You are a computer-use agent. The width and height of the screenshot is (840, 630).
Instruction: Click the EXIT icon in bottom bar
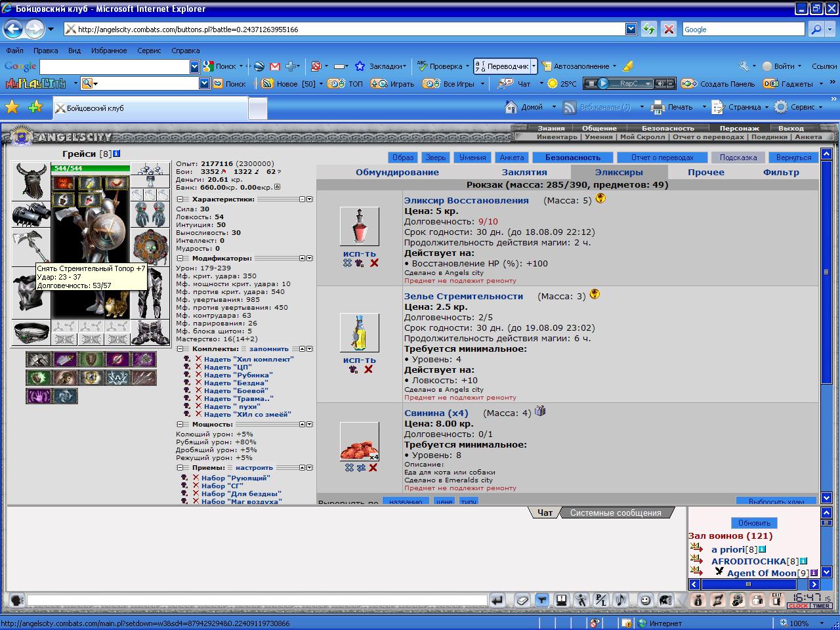777,600
